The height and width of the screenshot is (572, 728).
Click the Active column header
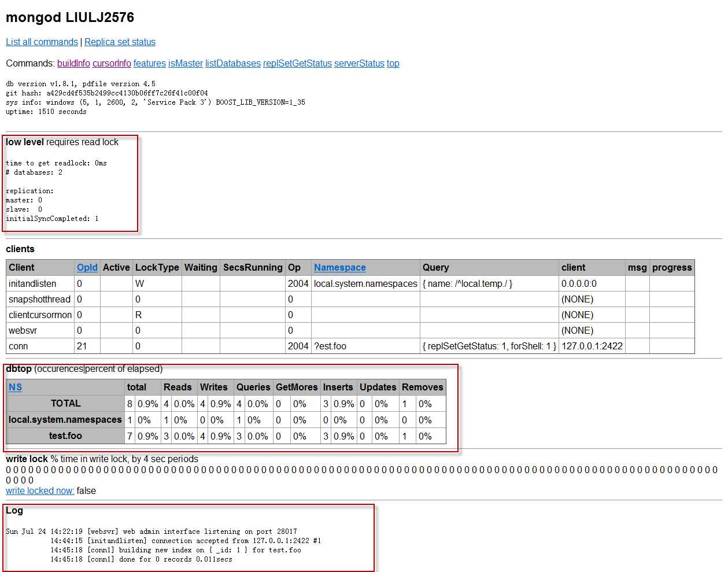[116, 267]
